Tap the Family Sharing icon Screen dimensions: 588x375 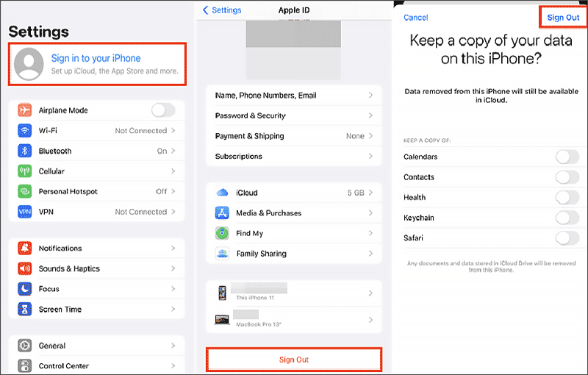(222, 254)
